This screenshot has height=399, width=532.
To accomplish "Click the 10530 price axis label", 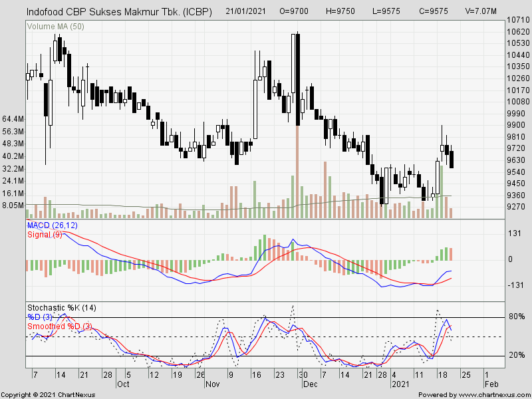I will pos(518,43).
